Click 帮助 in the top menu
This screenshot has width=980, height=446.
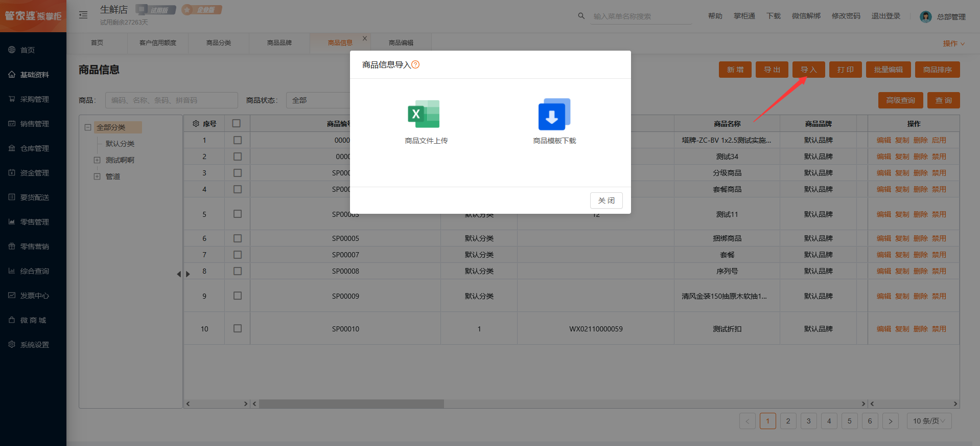[715, 16]
